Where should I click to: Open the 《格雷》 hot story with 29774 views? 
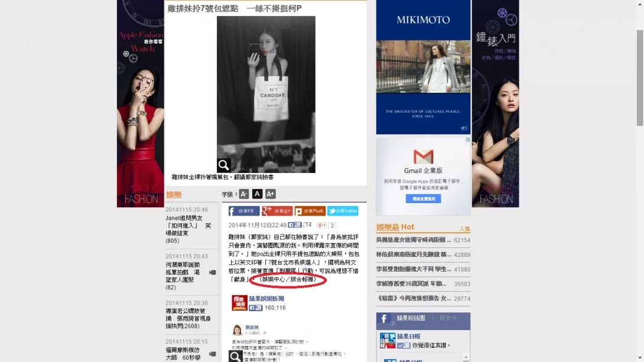point(414,298)
